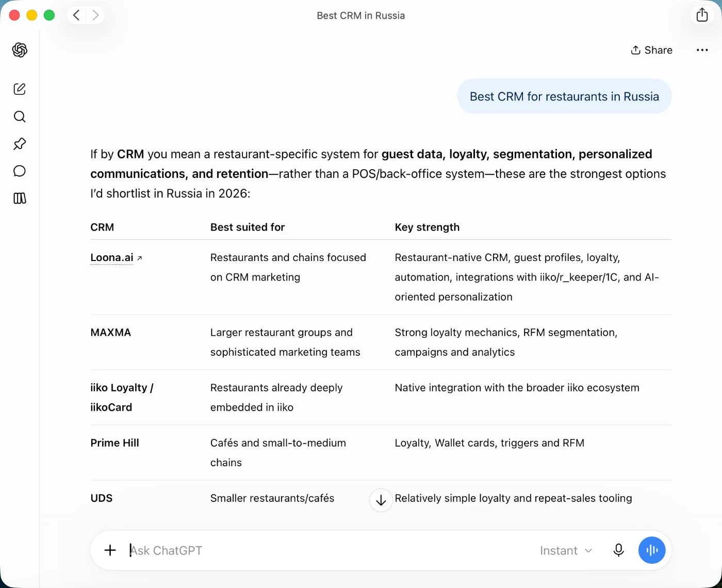Image resolution: width=722 pixels, height=588 pixels.
Task: Click the 'Best suited for' column header
Action: (x=248, y=227)
